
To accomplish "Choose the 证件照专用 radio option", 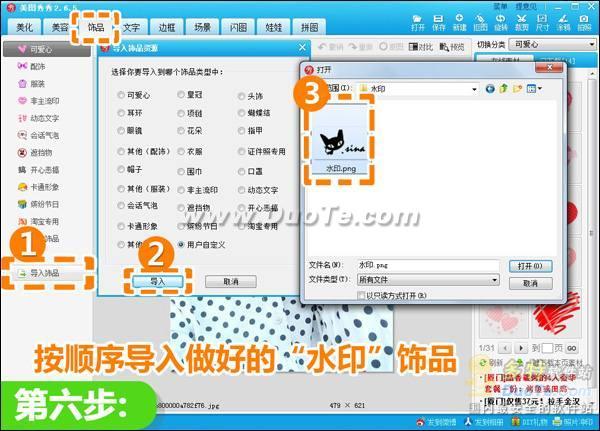I will [241, 152].
